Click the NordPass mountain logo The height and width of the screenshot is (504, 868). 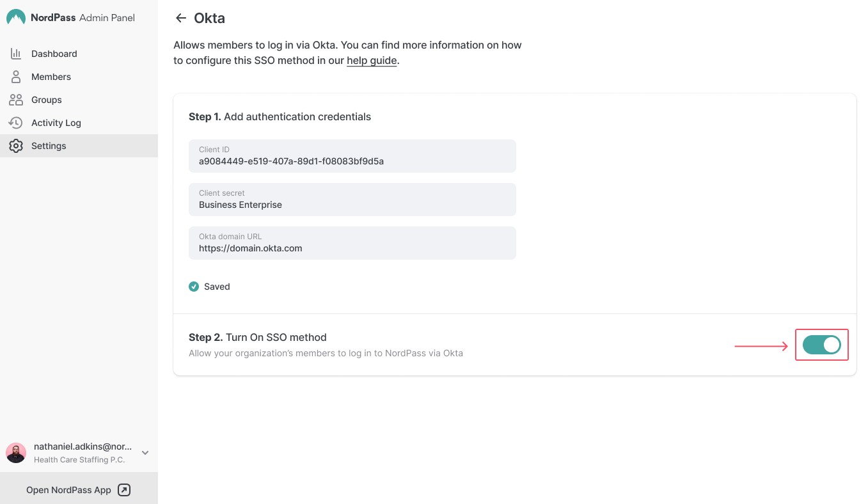coord(16,17)
